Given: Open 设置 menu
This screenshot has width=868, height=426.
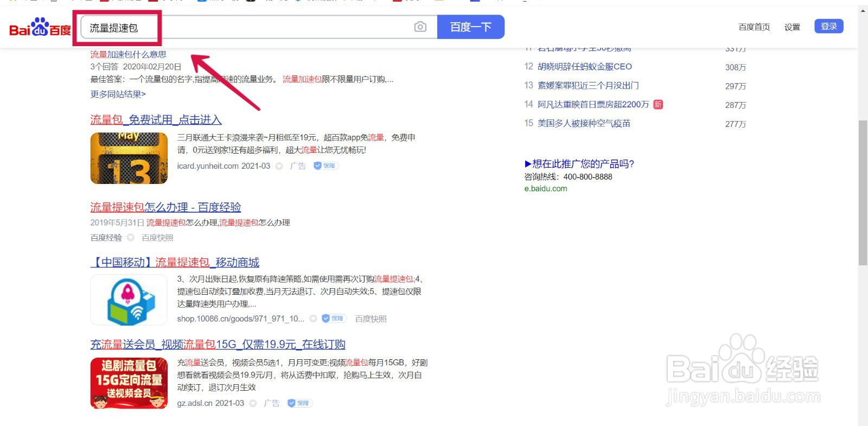Looking at the screenshot, I should point(792,27).
